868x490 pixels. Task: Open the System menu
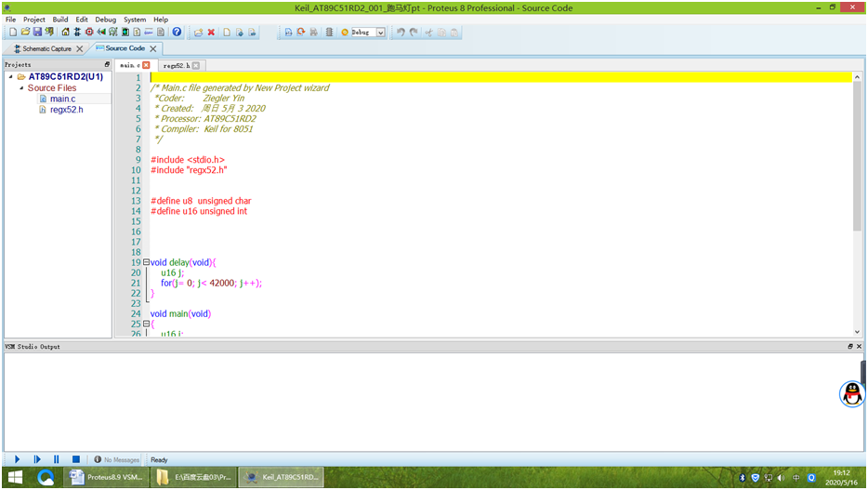click(x=135, y=20)
